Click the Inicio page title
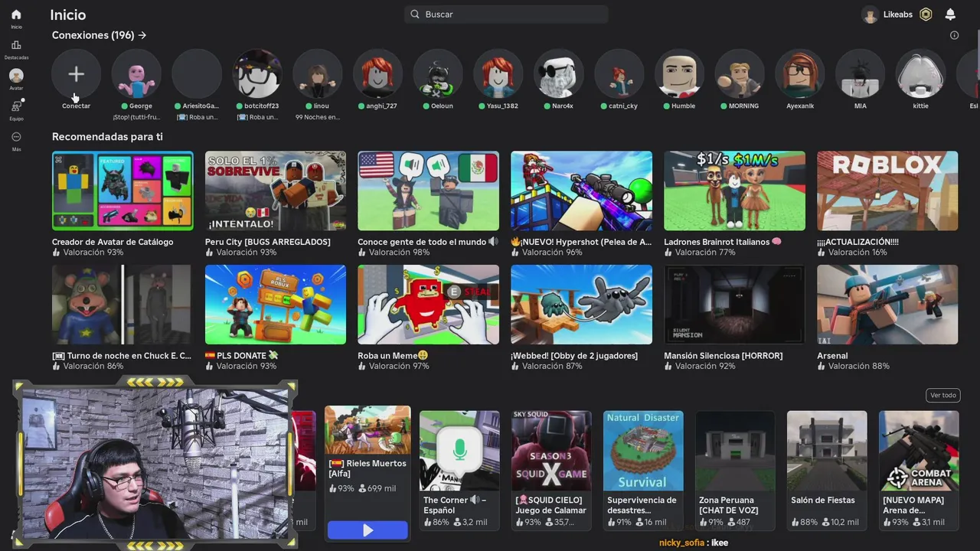The image size is (980, 551). coord(68,15)
